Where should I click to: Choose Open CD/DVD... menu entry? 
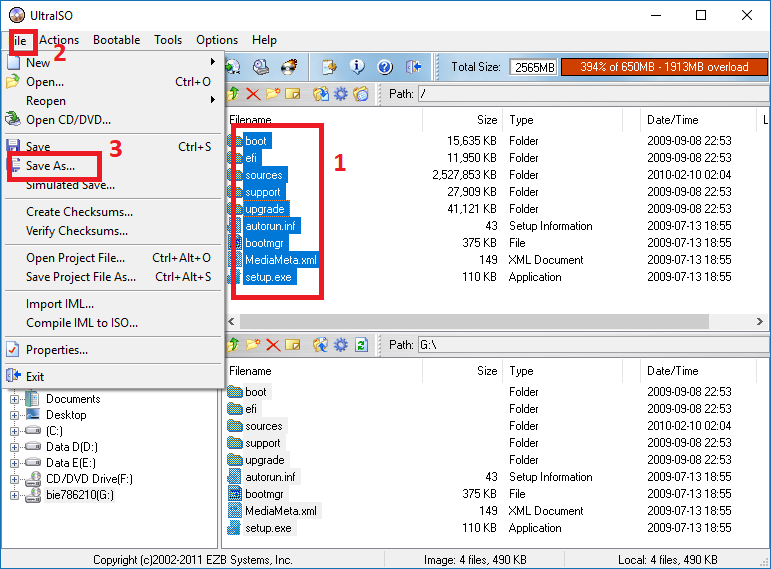pyautogui.click(x=113, y=120)
